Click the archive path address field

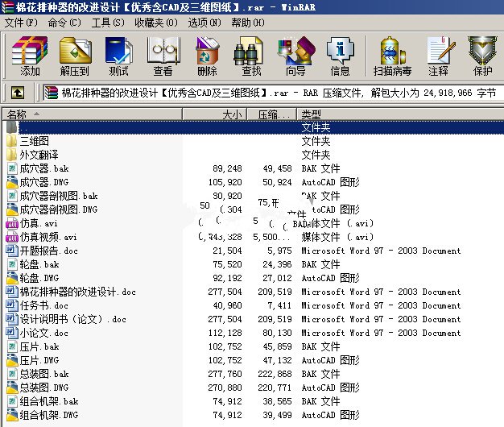click(x=273, y=93)
